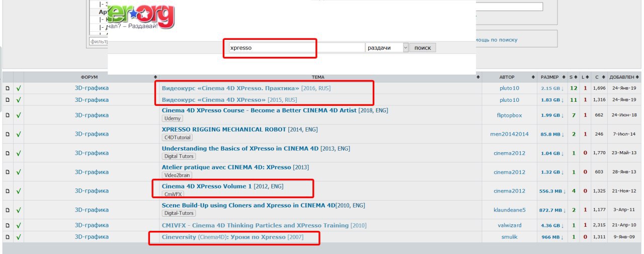Click the фильтр filter field
The image size is (644, 254).
point(98,41)
